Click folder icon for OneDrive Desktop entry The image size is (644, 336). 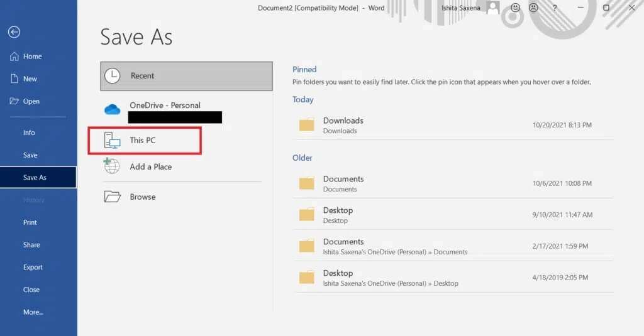(306, 278)
